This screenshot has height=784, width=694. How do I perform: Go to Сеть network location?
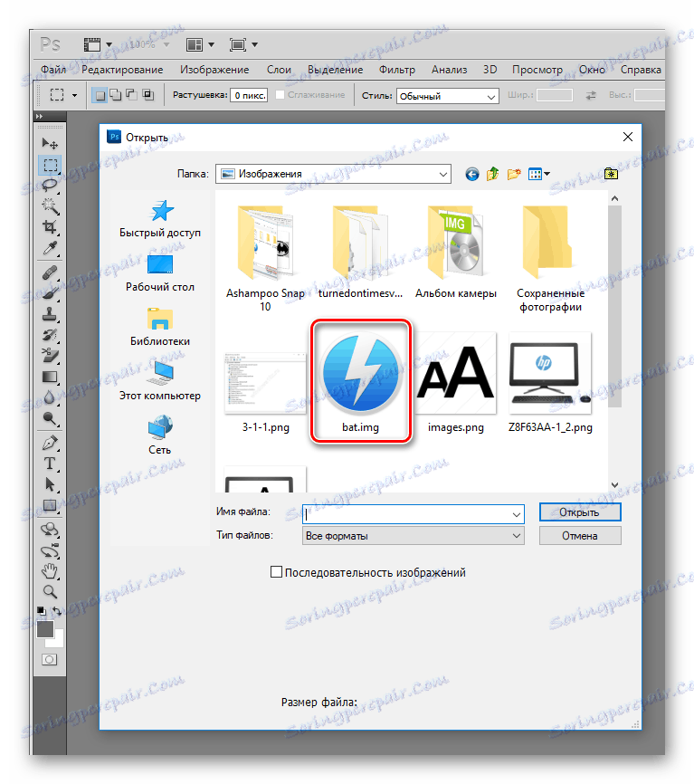pyautogui.click(x=160, y=435)
